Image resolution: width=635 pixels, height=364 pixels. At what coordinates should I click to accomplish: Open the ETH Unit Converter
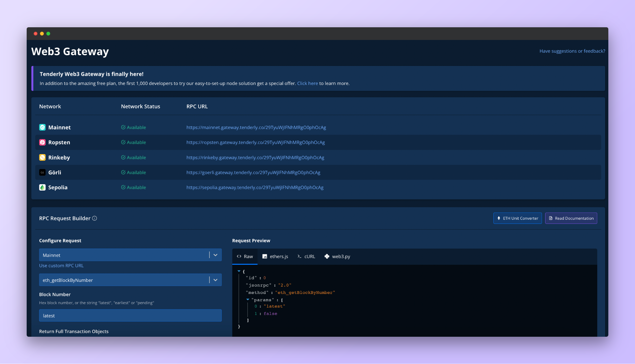[518, 218]
